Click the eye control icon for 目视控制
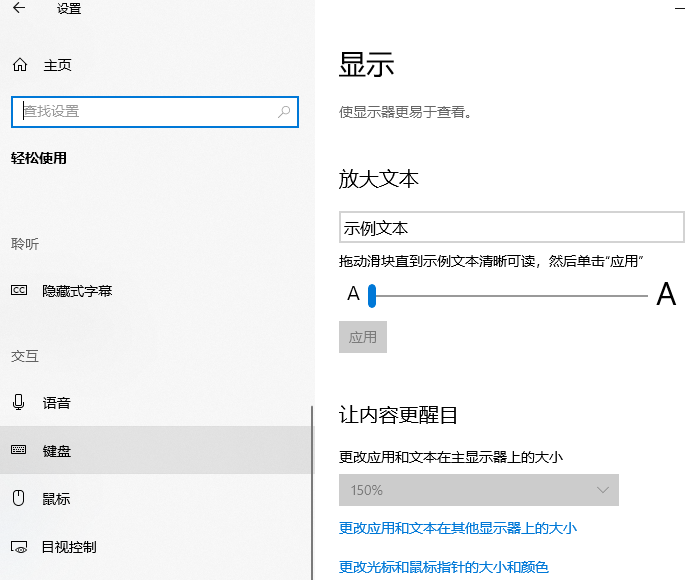Viewport: 695px width, 580px height. pos(19,547)
